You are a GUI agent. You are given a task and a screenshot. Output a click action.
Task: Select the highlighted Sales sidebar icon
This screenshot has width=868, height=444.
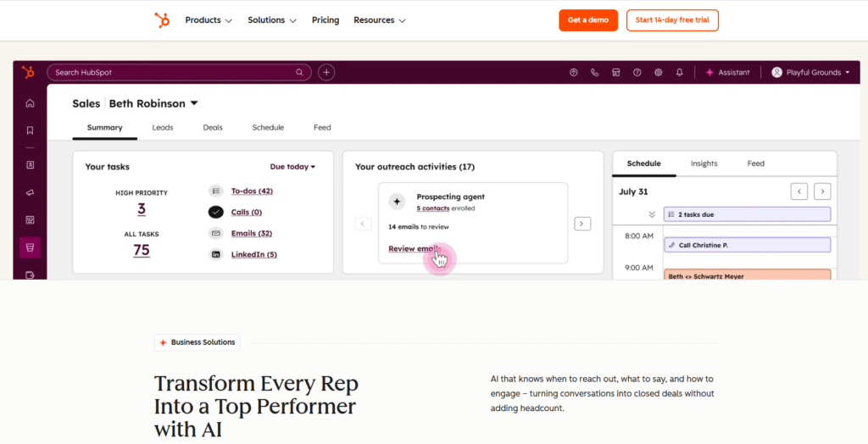(30, 247)
